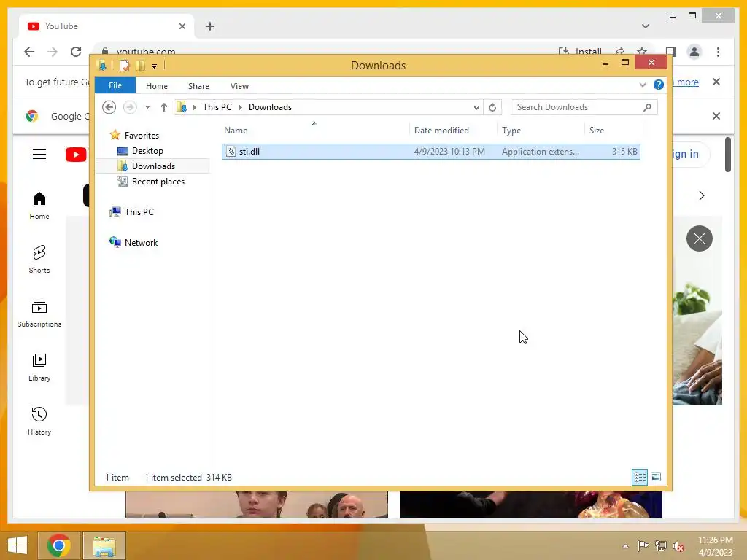Open the Share ribbon tab

click(198, 86)
